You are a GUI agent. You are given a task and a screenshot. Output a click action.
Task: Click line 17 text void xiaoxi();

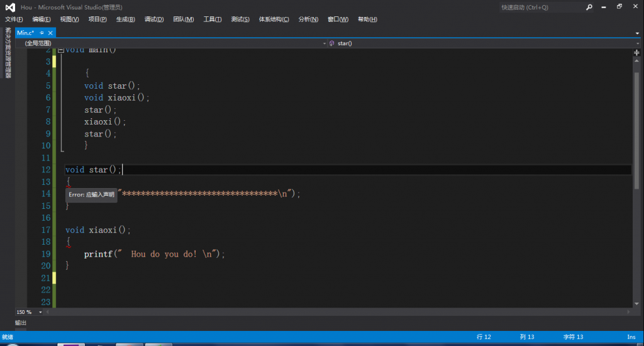tap(97, 230)
